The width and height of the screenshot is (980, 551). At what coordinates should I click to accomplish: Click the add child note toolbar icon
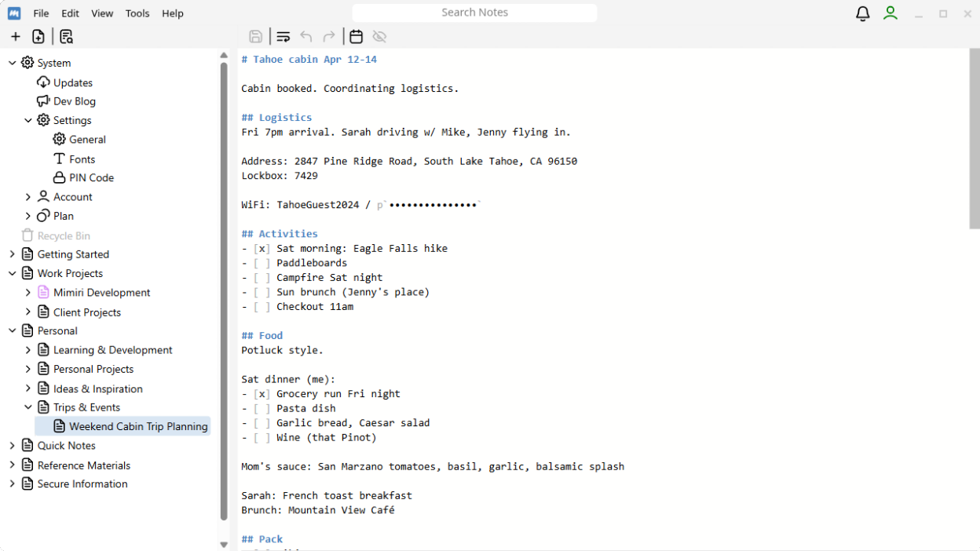(38, 37)
